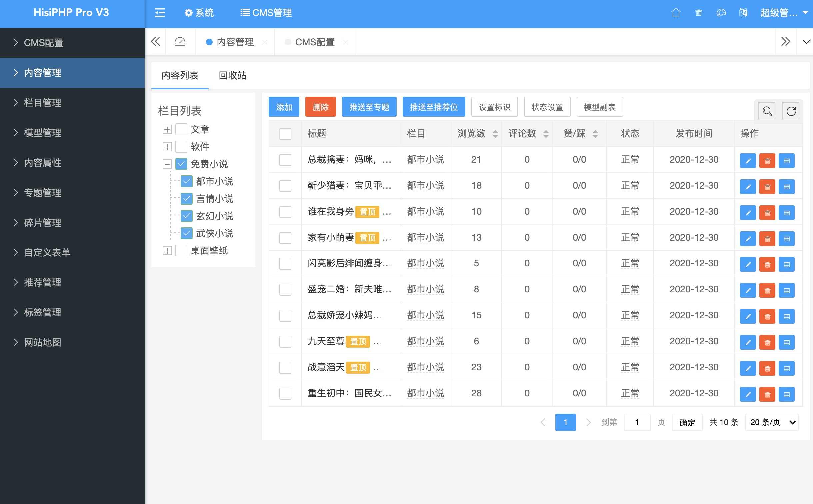Screen dimensions: 813x504
Task: Refresh the content list with the reload icon
Action: pyautogui.click(x=790, y=110)
